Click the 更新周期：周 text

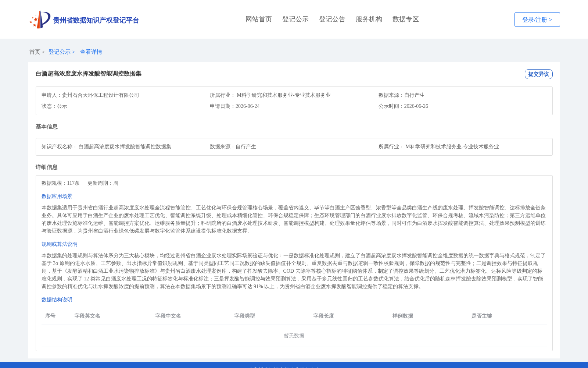[x=103, y=183]
